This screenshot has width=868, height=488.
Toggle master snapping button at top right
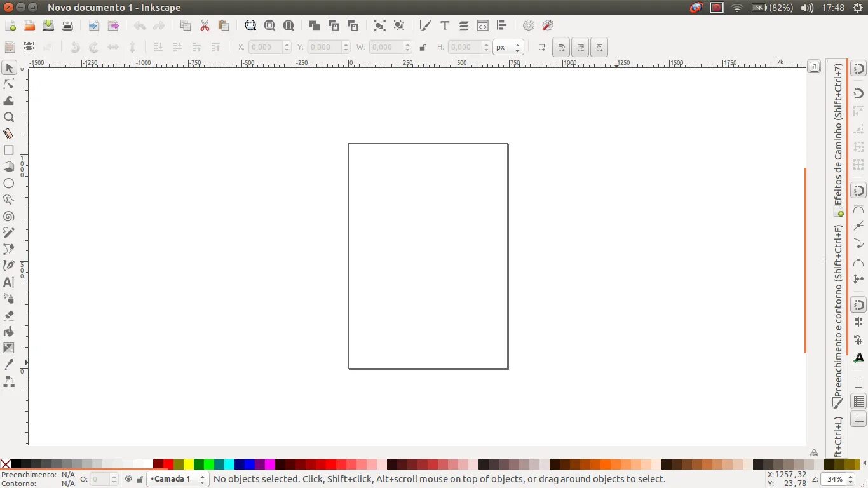[858, 69]
